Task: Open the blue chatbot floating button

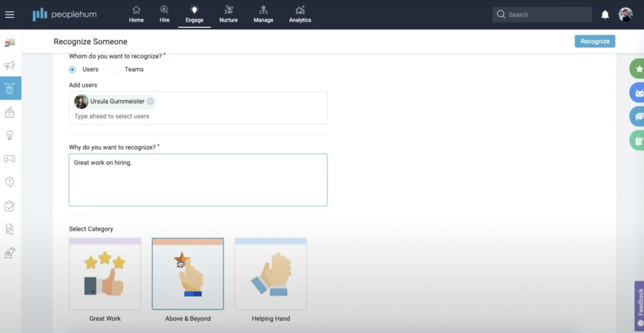Action: tap(638, 93)
